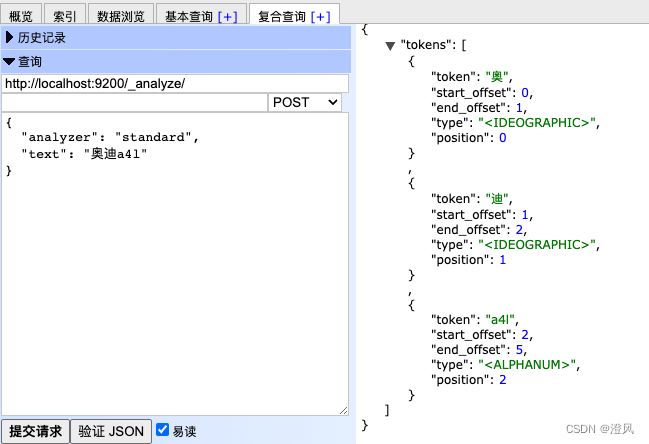
Task: Collapse the 查询 section
Action: coord(176,62)
